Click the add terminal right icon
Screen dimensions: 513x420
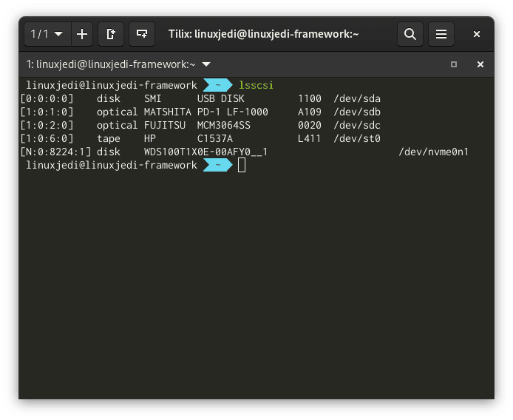(x=111, y=34)
